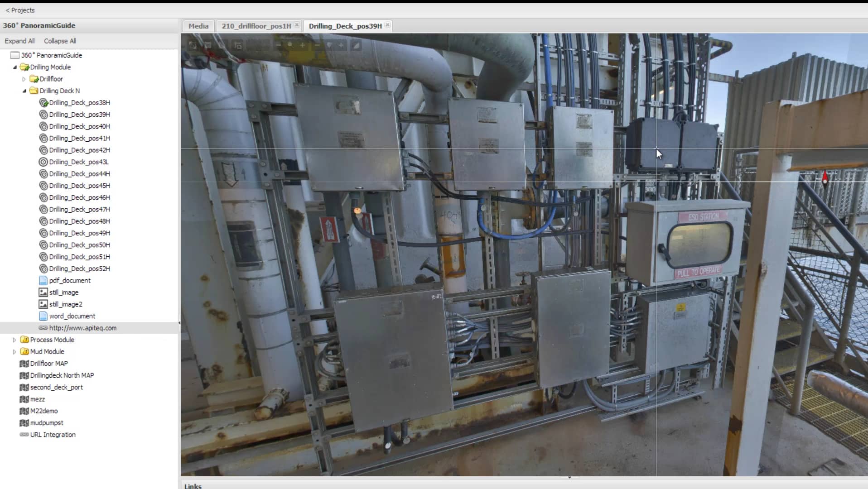868x489 pixels.
Task: Expand the Process Module node
Action: click(14, 340)
